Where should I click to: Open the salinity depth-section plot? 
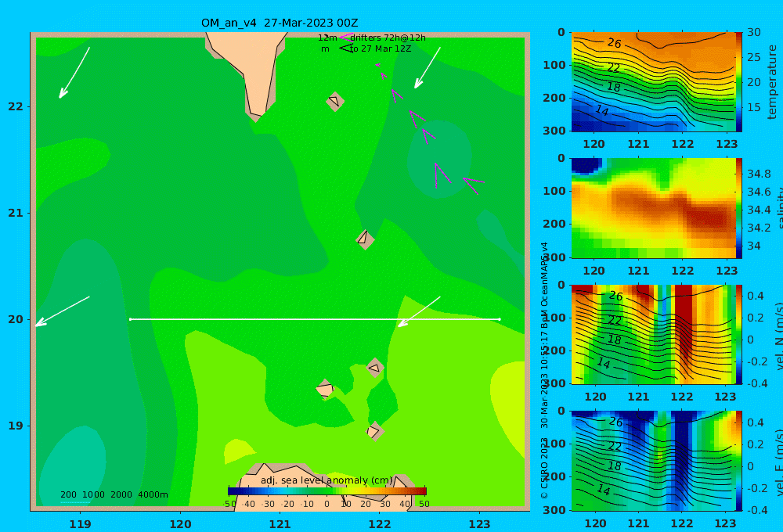(x=653, y=208)
